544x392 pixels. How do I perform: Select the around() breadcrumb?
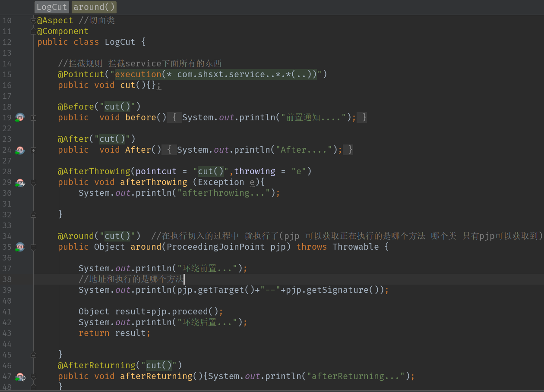94,7
